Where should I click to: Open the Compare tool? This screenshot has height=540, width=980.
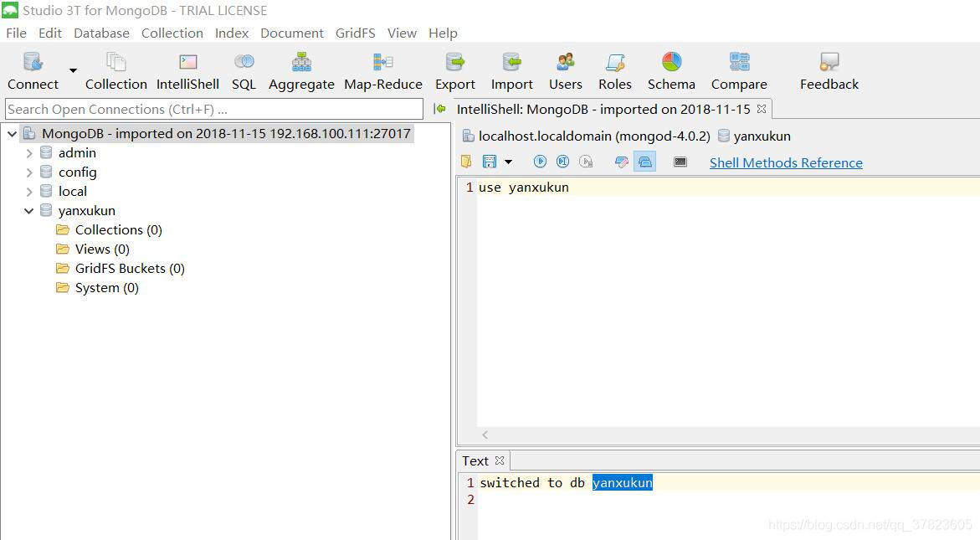(739, 72)
